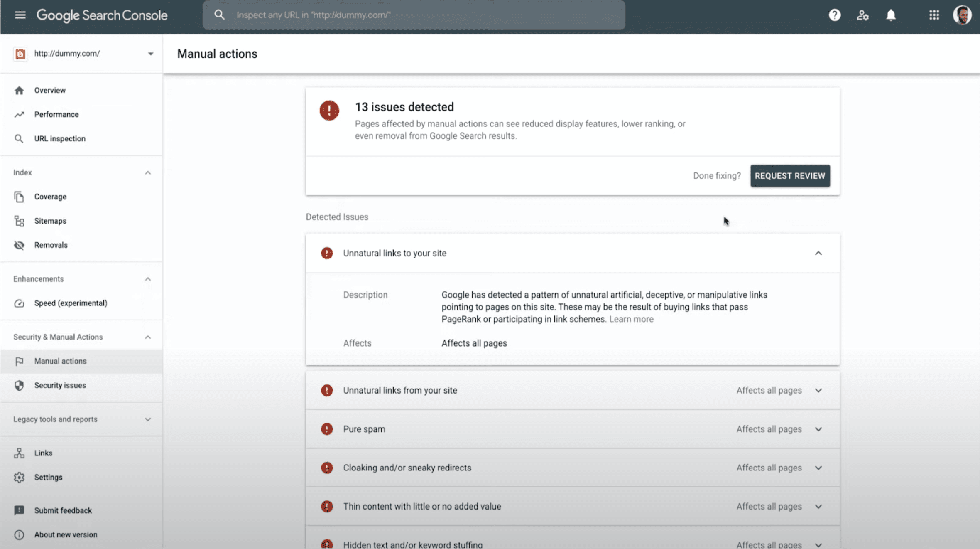Image resolution: width=980 pixels, height=549 pixels.
Task: Open the Removals page
Action: pyautogui.click(x=81, y=245)
